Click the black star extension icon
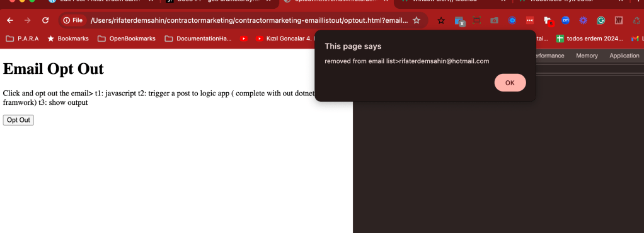This screenshot has height=233, width=644. coord(441,20)
